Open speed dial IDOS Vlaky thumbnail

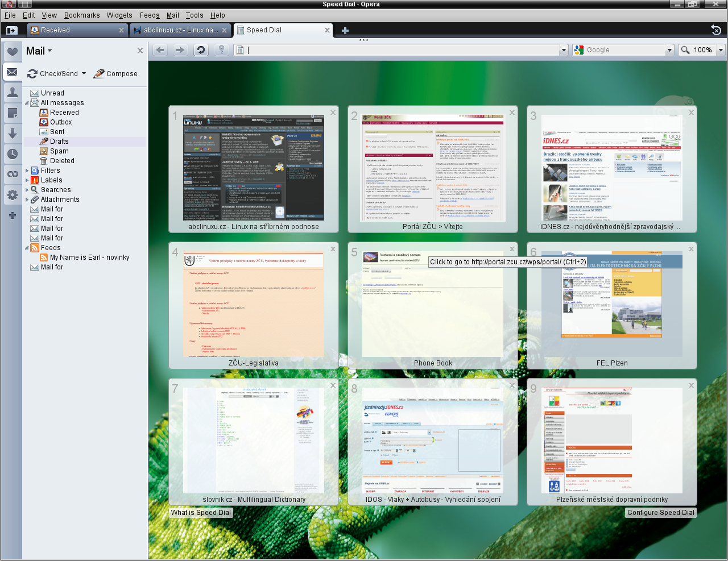(x=433, y=441)
